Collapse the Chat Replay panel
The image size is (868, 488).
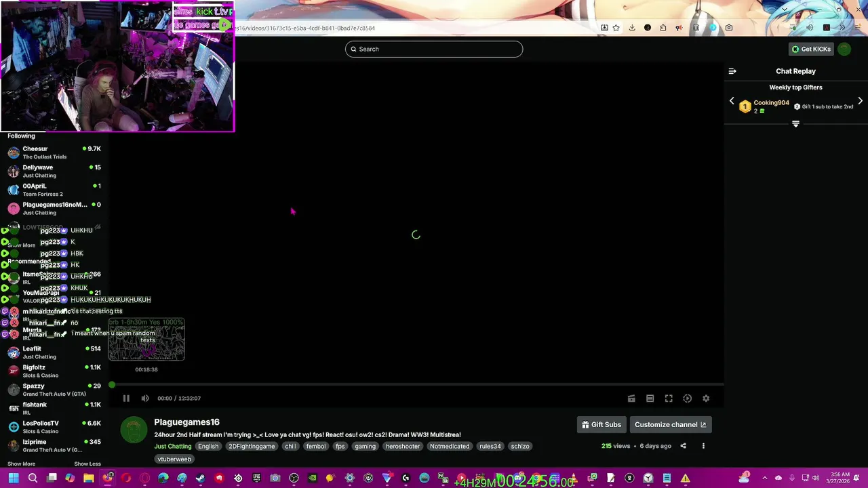[x=732, y=71]
